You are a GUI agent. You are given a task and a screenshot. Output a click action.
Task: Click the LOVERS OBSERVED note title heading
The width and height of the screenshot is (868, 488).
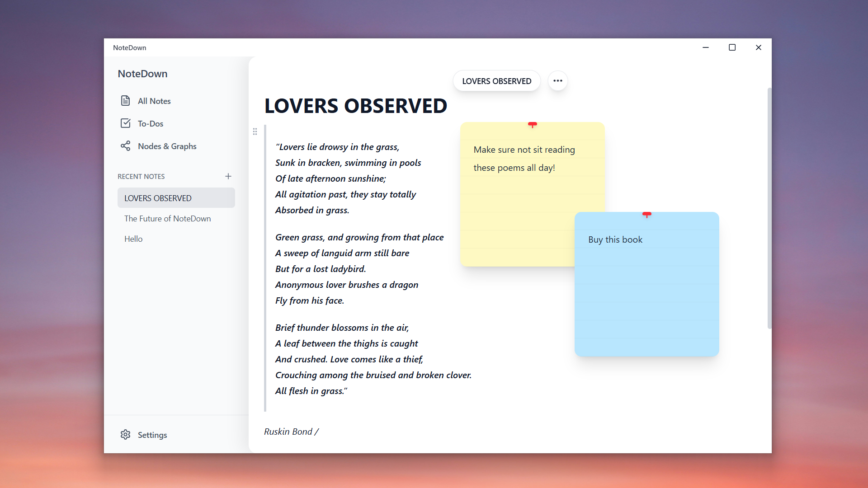tap(356, 106)
